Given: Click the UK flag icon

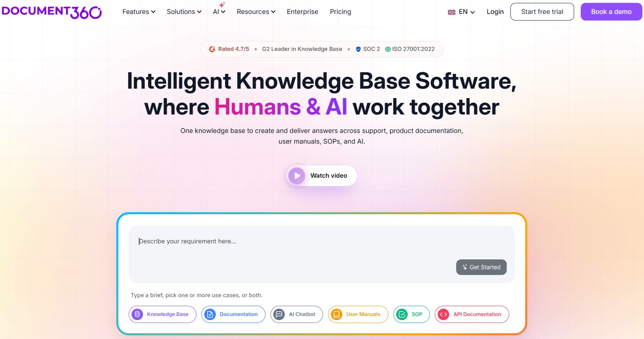Looking at the screenshot, I should [x=451, y=12].
